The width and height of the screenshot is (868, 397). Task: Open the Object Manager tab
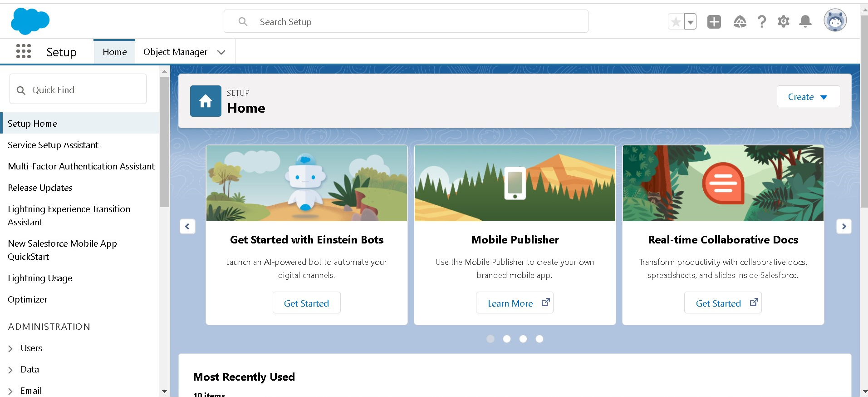point(175,52)
